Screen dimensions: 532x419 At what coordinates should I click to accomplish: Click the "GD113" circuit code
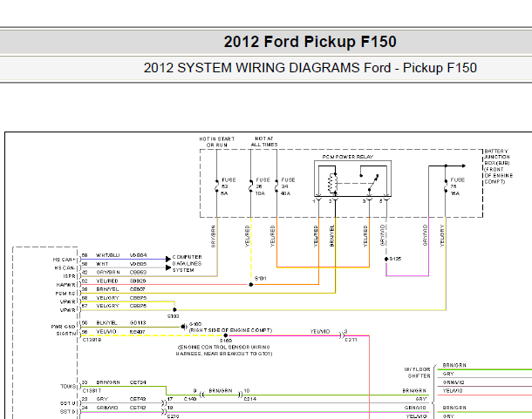click(x=138, y=322)
